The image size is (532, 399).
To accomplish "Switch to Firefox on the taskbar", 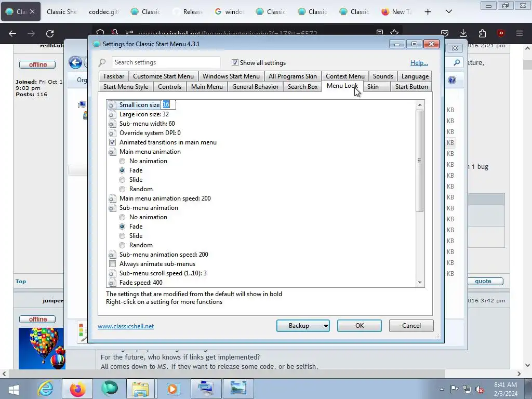I will point(78,389).
